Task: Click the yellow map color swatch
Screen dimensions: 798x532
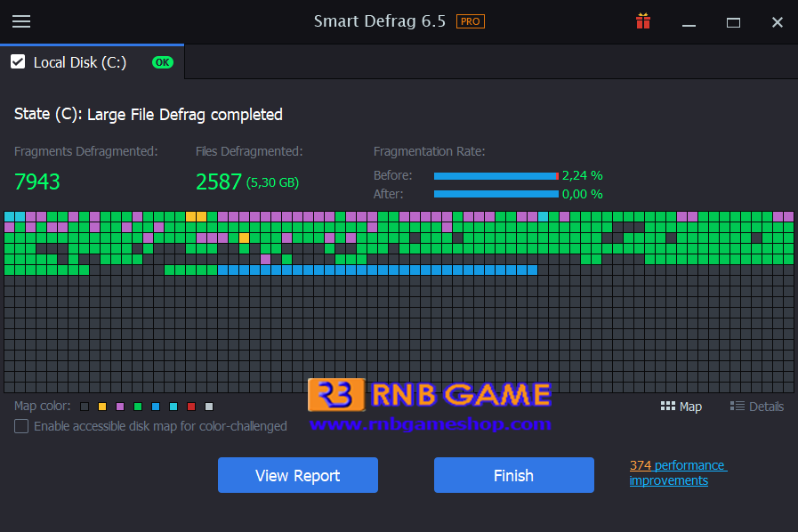Action: (102, 407)
